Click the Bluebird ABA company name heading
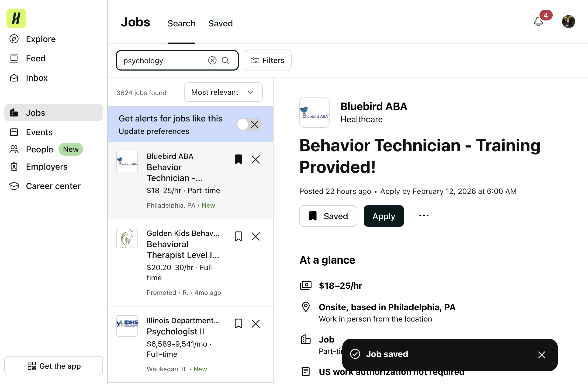Image resolution: width=588 pixels, height=384 pixels. (x=374, y=107)
